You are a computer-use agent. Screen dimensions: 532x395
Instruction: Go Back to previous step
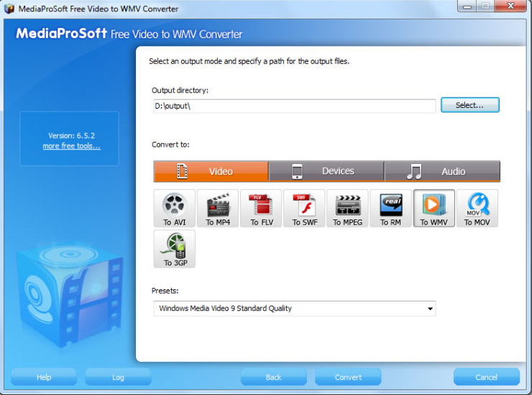point(273,377)
